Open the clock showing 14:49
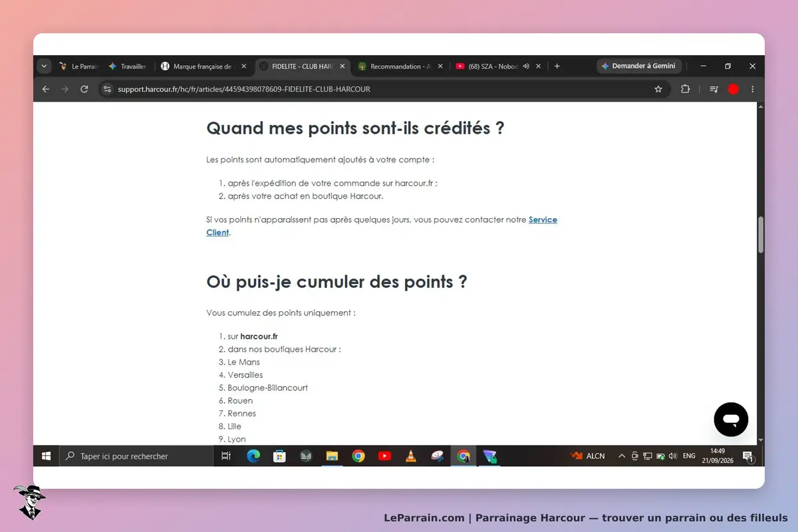798x532 pixels. click(718, 456)
